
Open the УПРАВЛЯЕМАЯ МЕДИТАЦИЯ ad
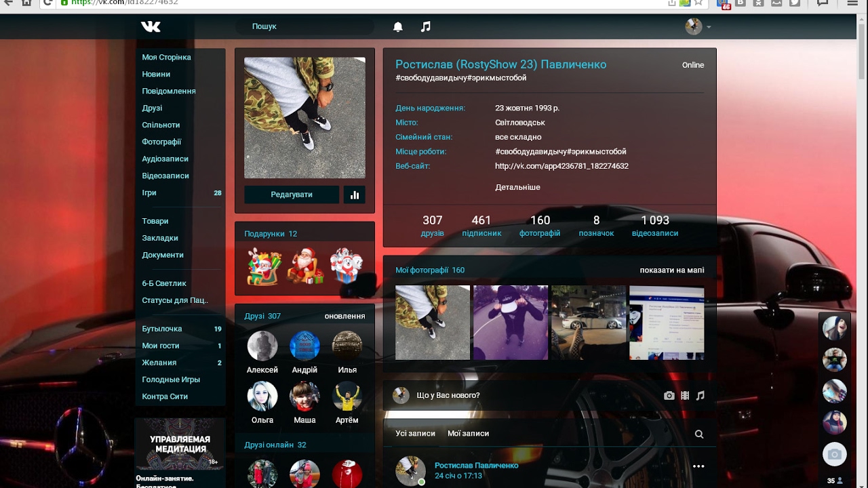click(x=180, y=444)
